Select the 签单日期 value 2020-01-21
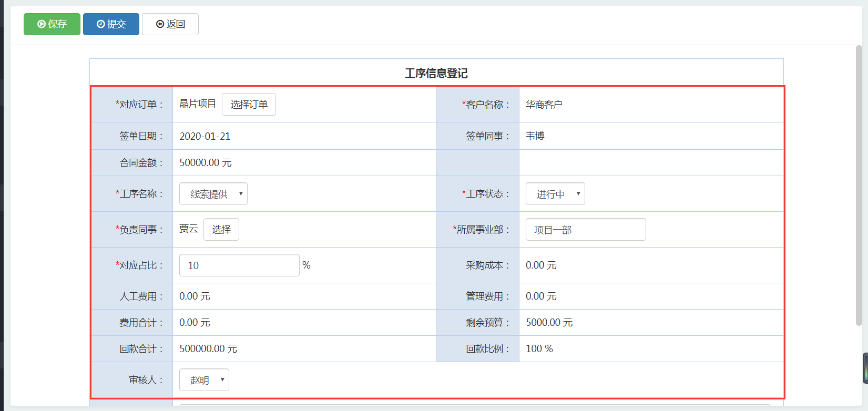Viewport: 868px width, 411px height. click(205, 136)
